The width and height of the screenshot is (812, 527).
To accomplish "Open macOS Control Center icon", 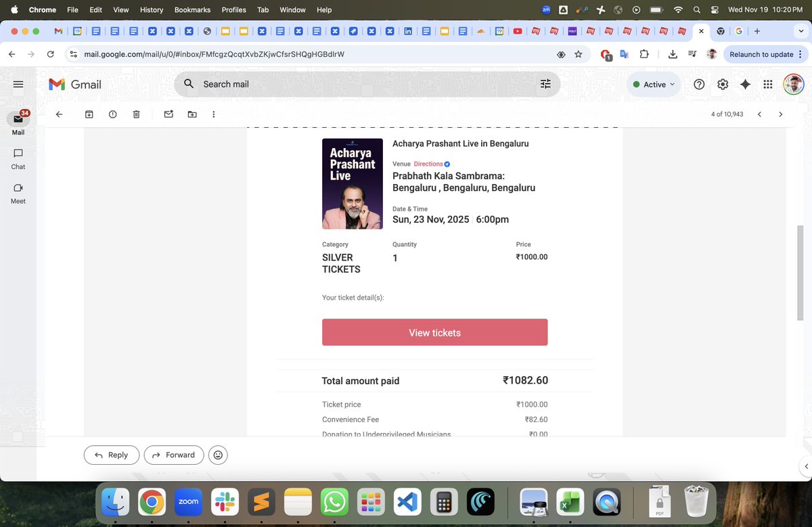I will (x=715, y=9).
